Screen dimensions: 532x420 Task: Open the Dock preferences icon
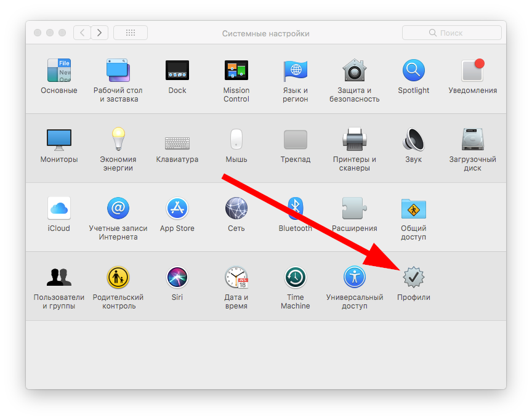click(x=177, y=71)
